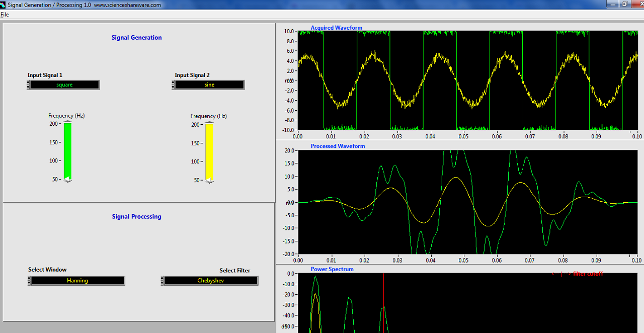This screenshot has height=333, width=644.
Task: Click the green Signal 1 frequency bar at 150
Action: [x=67, y=142]
